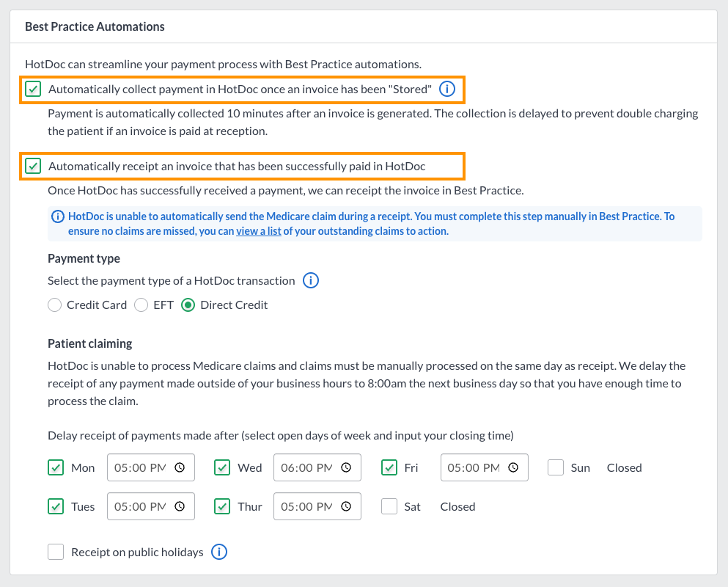Screen dimensions: 728x587
Task: Click the clock icon in Mon time field
Action: pos(180,467)
